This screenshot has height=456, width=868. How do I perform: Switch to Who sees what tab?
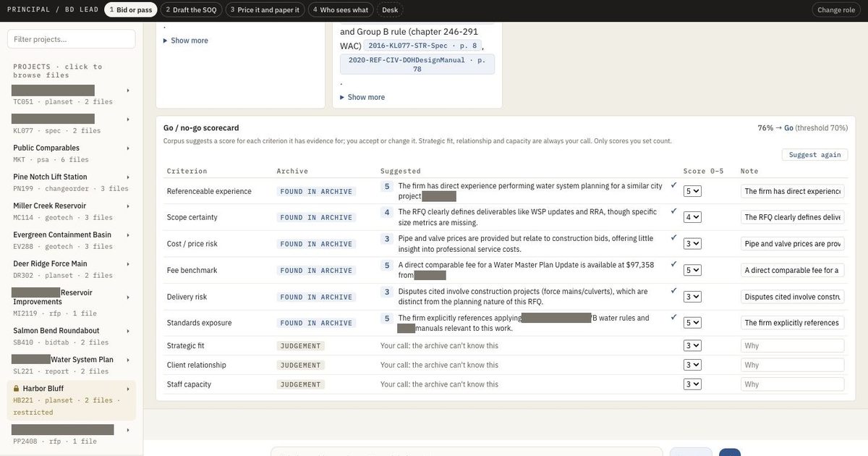[x=341, y=9]
